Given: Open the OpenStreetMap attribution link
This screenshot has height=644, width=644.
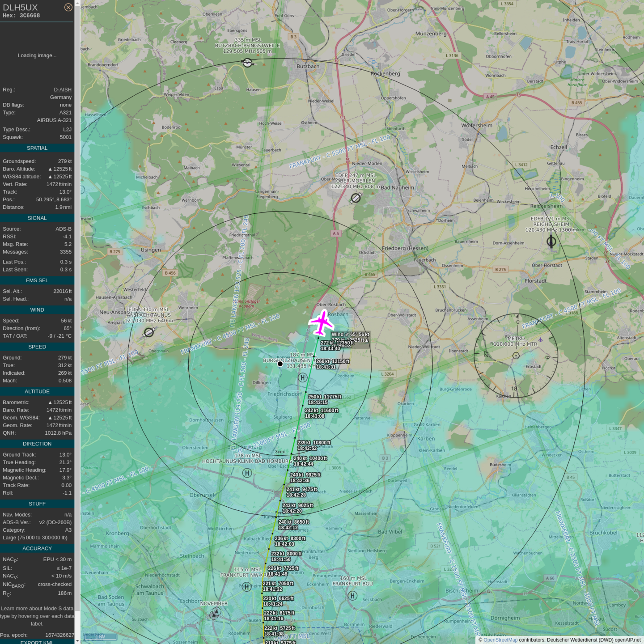Looking at the screenshot, I should coord(500,640).
